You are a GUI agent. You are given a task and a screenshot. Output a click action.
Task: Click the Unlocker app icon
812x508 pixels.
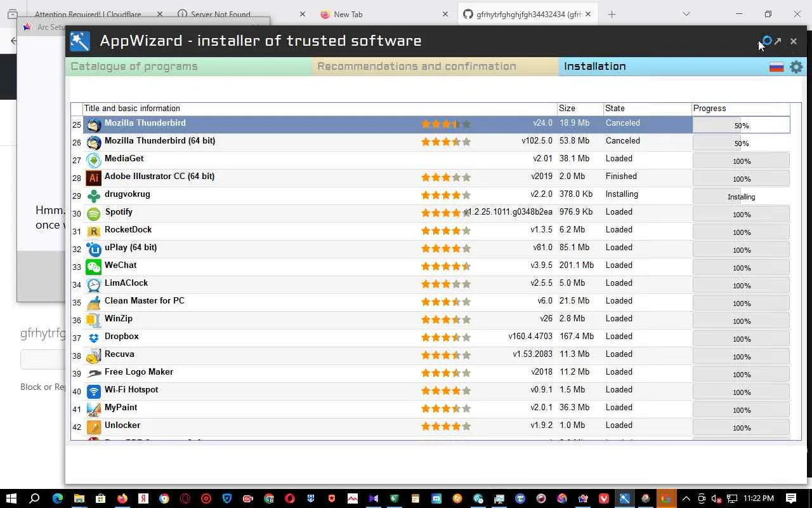pyautogui.click(x=94, y=427)
